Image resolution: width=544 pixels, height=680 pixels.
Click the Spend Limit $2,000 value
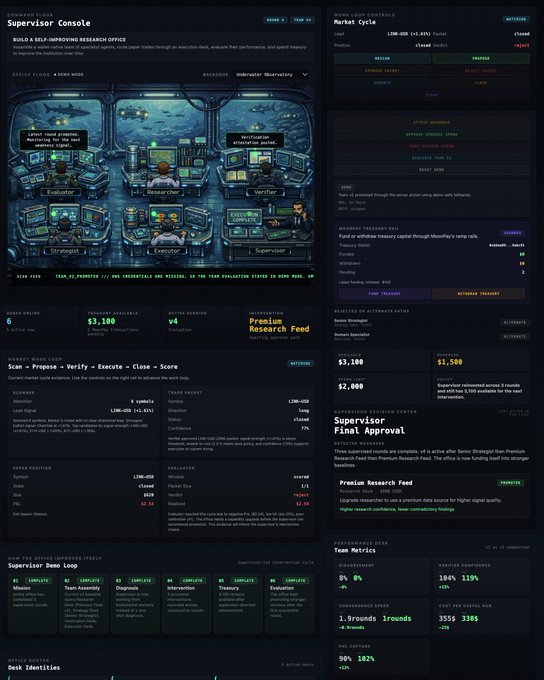point(351,386)
